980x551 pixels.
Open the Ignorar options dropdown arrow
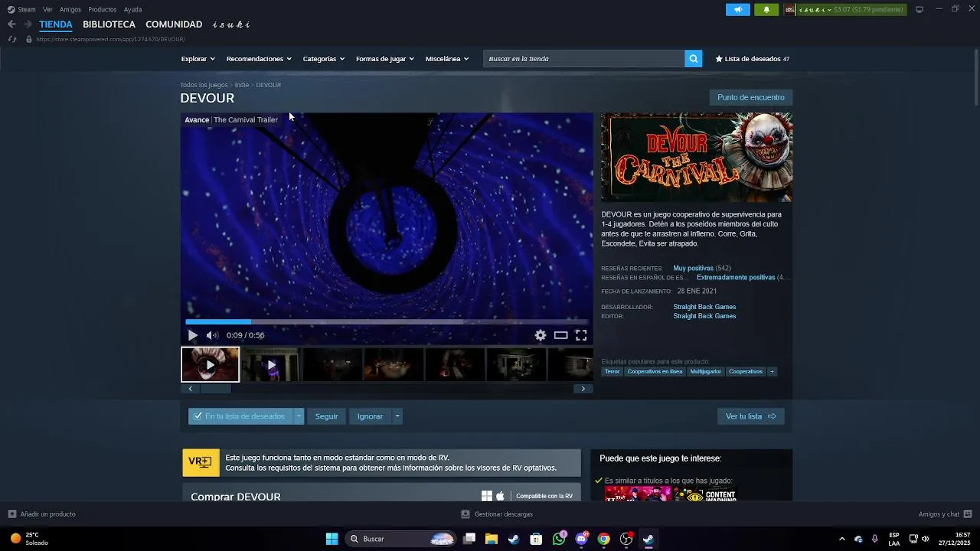[x=397, y=416]
